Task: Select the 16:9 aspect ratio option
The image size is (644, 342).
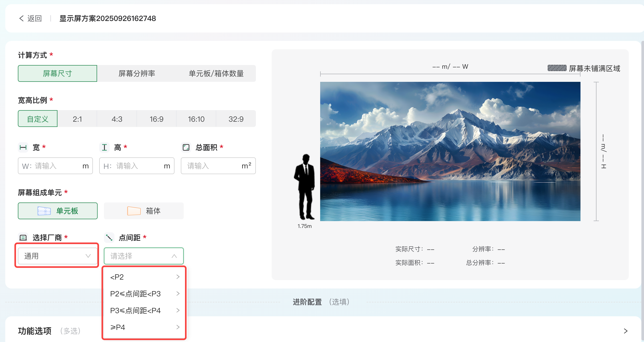Action: (156, 119)
